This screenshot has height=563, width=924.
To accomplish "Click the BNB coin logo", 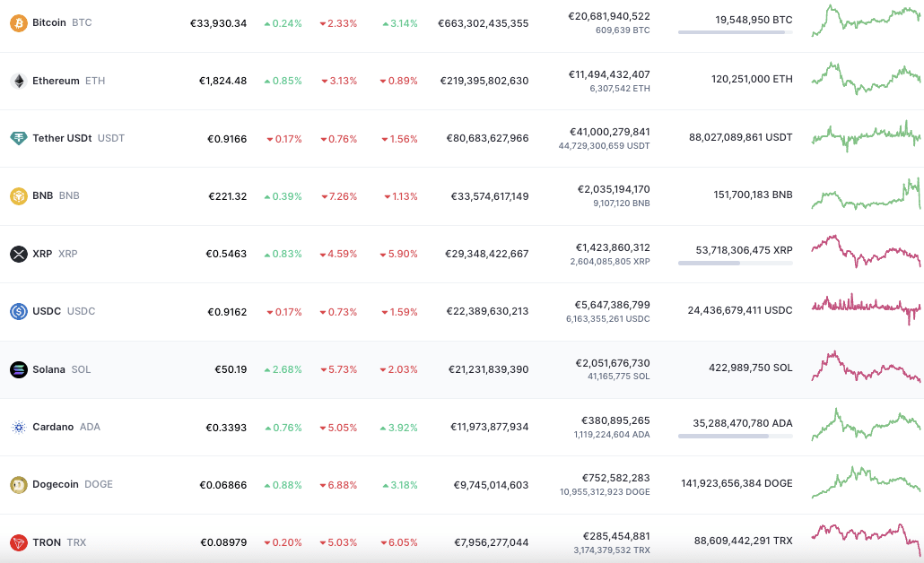I will click(19, 195).
